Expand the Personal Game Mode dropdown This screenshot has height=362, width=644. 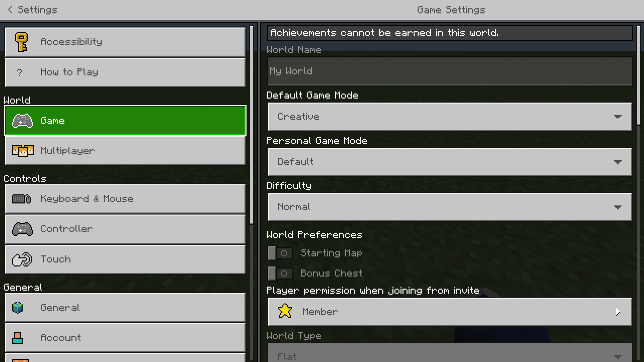tap(449, 162)
